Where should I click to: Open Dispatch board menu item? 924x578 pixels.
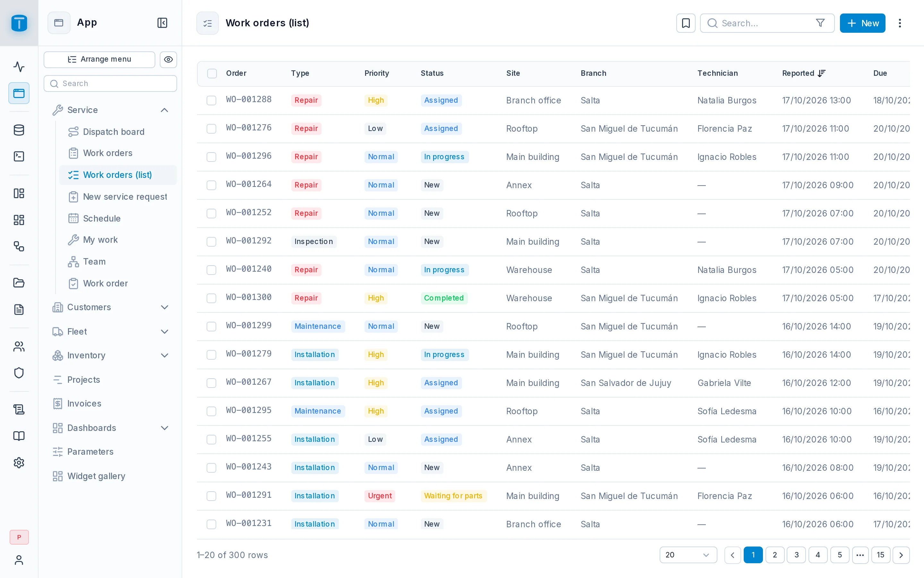click(x=118, y=132)
